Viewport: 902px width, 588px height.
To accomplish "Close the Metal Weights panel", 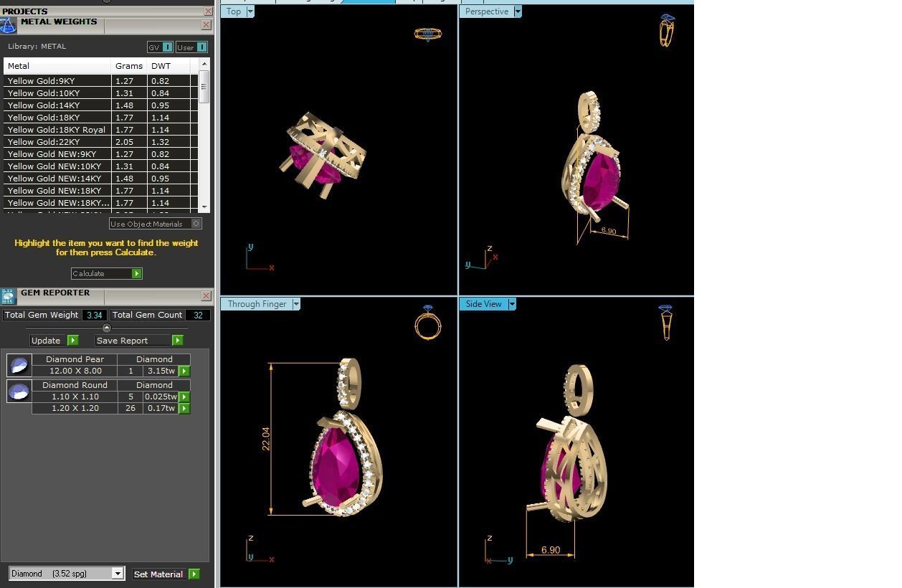I will click(x=206, y=25).
